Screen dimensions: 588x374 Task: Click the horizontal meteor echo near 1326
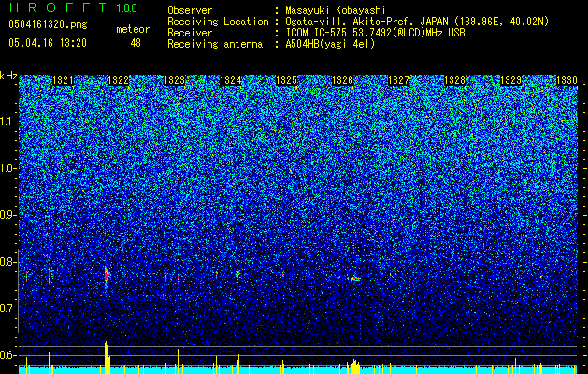click(354, 279)
